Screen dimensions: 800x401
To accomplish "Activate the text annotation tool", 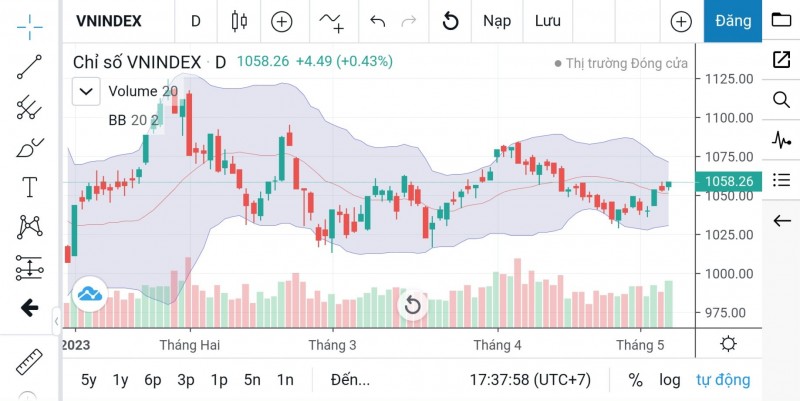I will click(29, 188).
